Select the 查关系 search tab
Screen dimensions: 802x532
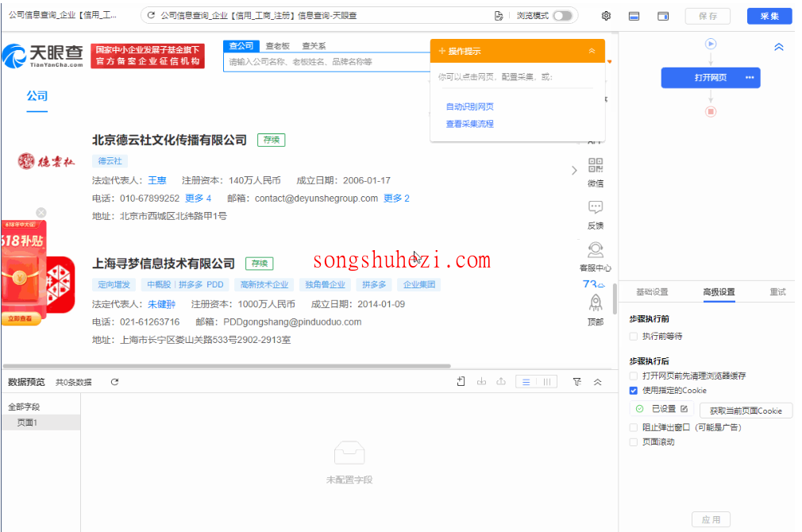click(x=314, y=46)
